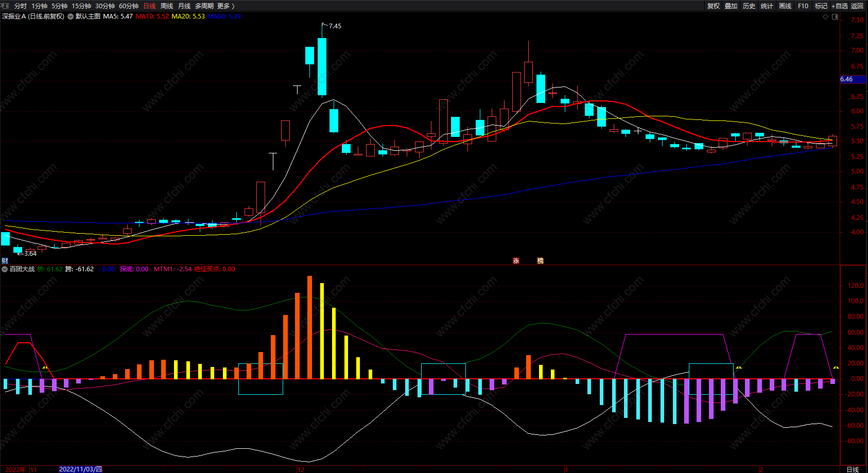Click the 涨 marker on the timeline

[x=516, y=261]
